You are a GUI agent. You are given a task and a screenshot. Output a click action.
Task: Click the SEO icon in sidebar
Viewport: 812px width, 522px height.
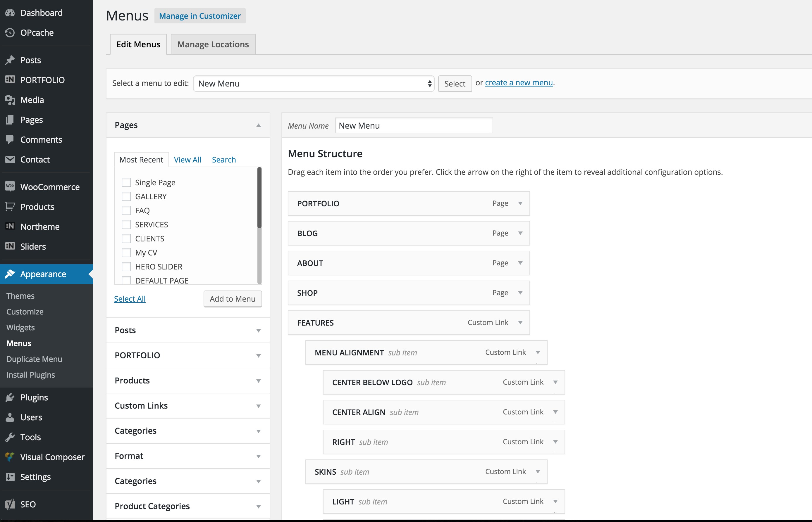coord(10,504)
